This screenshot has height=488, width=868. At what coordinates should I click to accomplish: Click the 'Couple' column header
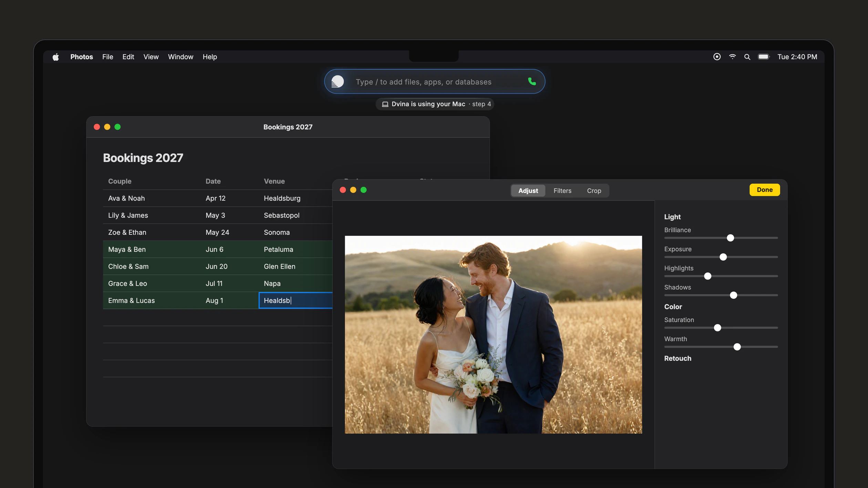pyautogui.click(x=120, y=181)
